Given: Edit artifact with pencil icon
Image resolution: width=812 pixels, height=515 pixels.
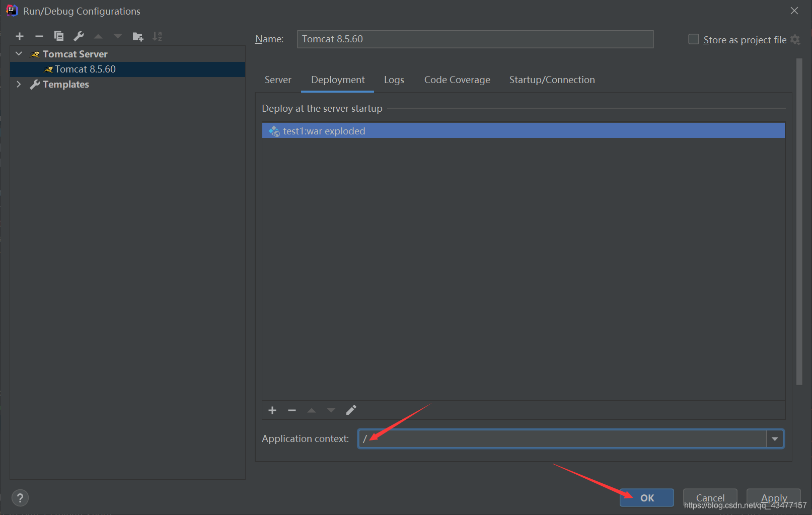Looking at the screenshot, I should pos(351,410).
